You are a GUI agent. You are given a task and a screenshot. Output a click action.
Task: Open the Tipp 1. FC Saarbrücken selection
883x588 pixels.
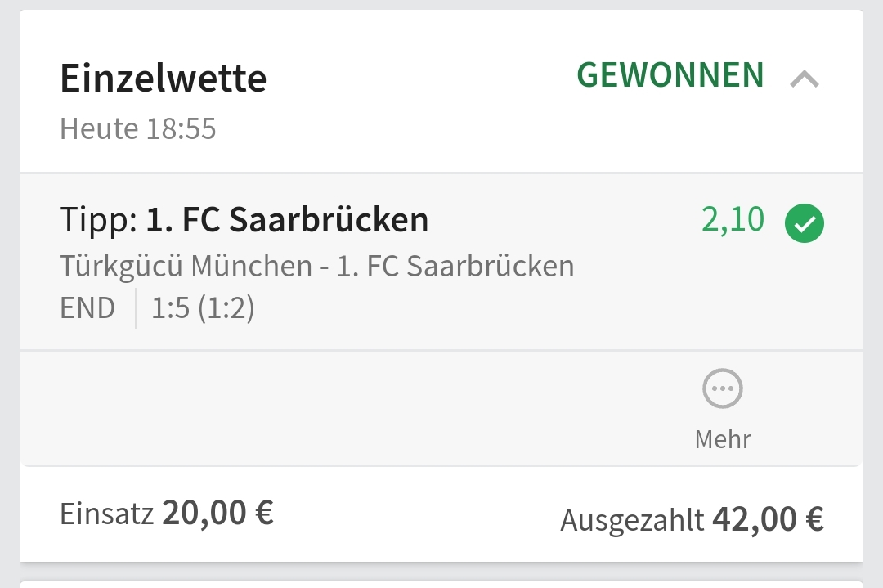pyautogui.click(x=287, y=220)
